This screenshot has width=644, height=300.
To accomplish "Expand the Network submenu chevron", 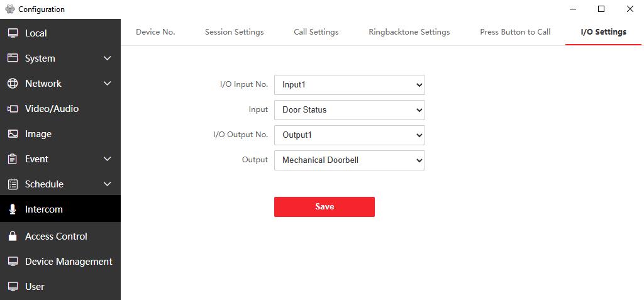I will click(x=107, y=84).
